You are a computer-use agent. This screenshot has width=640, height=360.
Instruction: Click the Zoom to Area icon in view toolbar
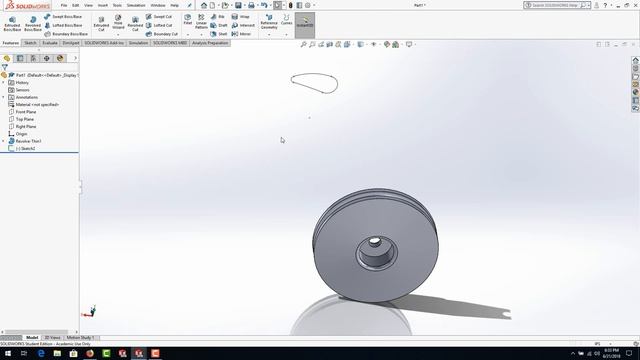(312, 44)
